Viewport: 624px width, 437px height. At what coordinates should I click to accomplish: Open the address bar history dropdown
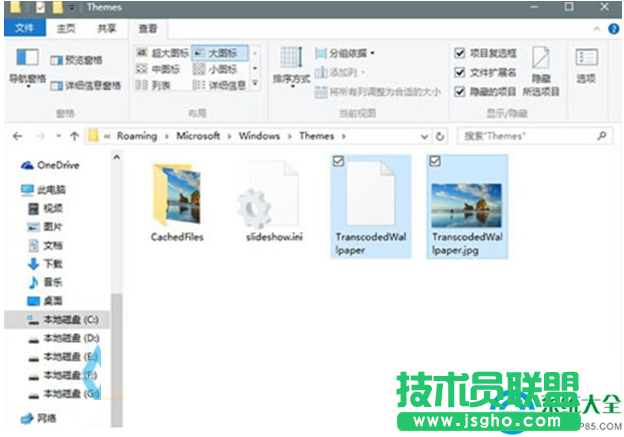(424, 137)
